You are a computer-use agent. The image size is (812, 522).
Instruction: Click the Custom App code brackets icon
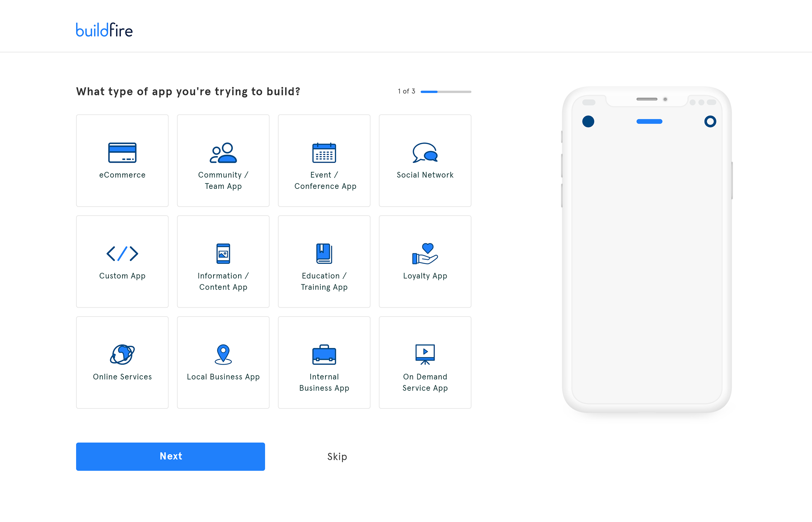[122, 253]
